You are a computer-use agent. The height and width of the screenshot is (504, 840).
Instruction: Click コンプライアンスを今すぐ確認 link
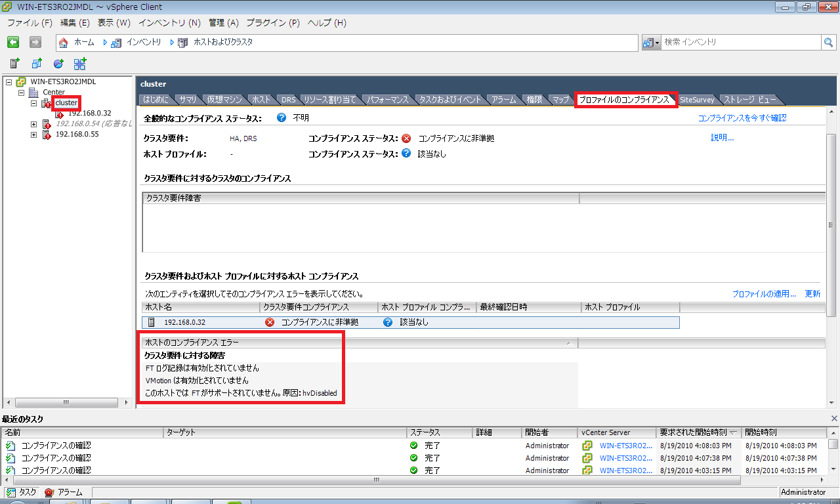(x=742, y=118)
